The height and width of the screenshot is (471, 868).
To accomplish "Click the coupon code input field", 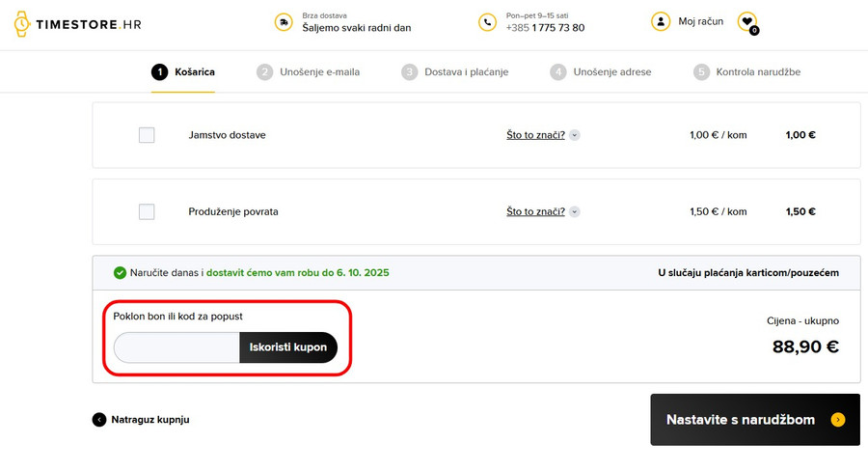I will tap(176, 347).
